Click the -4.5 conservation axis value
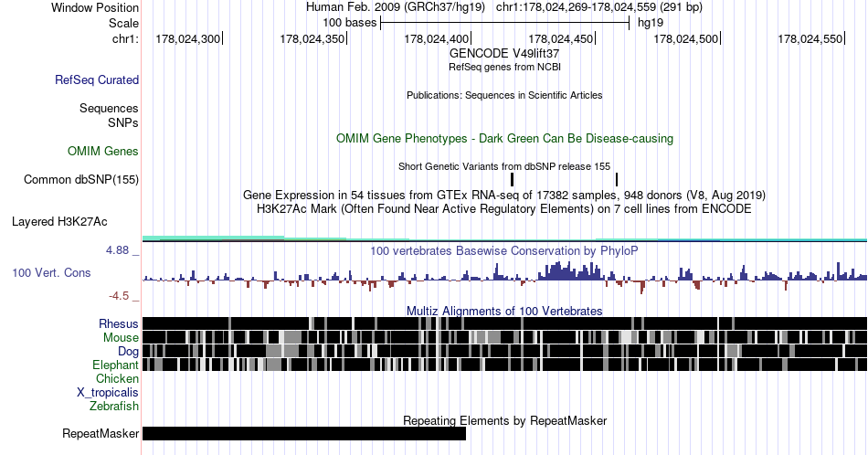The height and width of the screenshot is (455, 868). pos(119,296)
